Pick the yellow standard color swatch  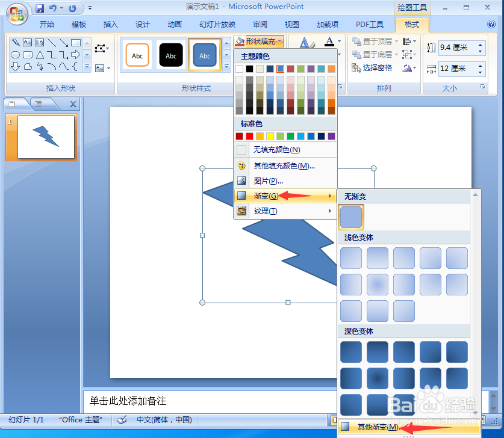point(270,136)
